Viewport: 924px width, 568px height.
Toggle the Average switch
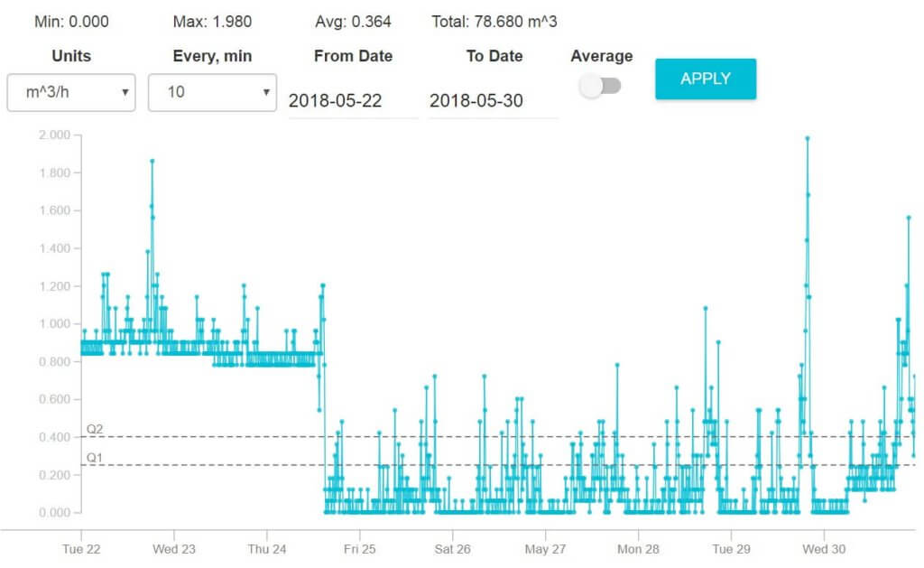click(x=601, y=87)
